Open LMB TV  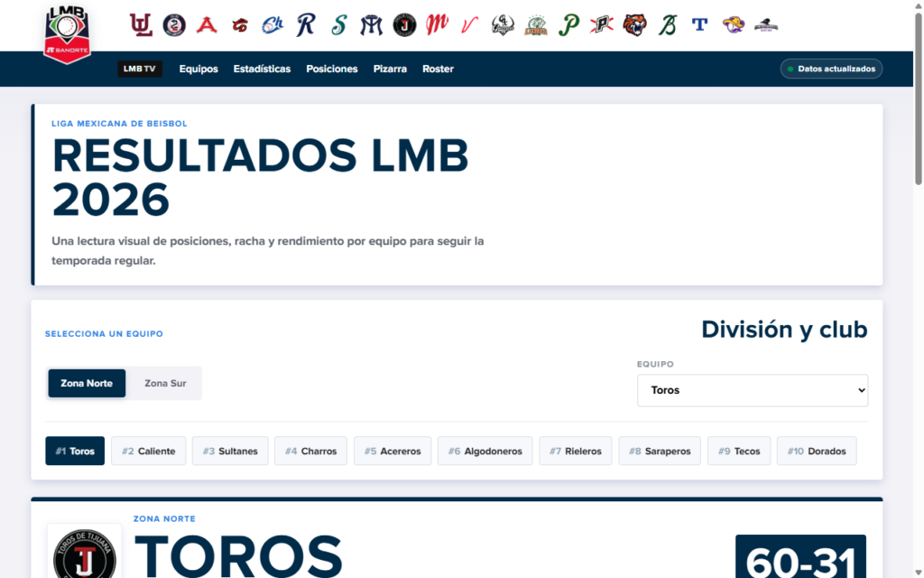tap(140, 69)
